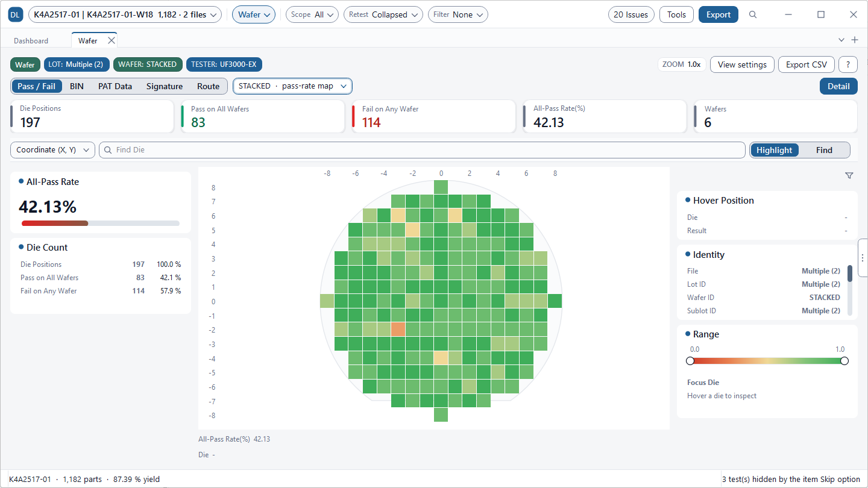This screenshot has width=868, height=488.
Task: Click the Find Die search field
Action: [422, 150]
